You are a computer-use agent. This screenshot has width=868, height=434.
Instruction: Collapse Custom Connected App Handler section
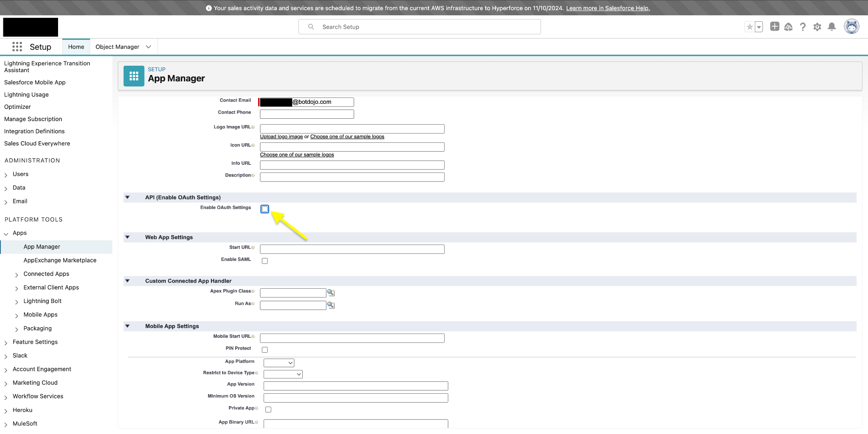[127, 281]
